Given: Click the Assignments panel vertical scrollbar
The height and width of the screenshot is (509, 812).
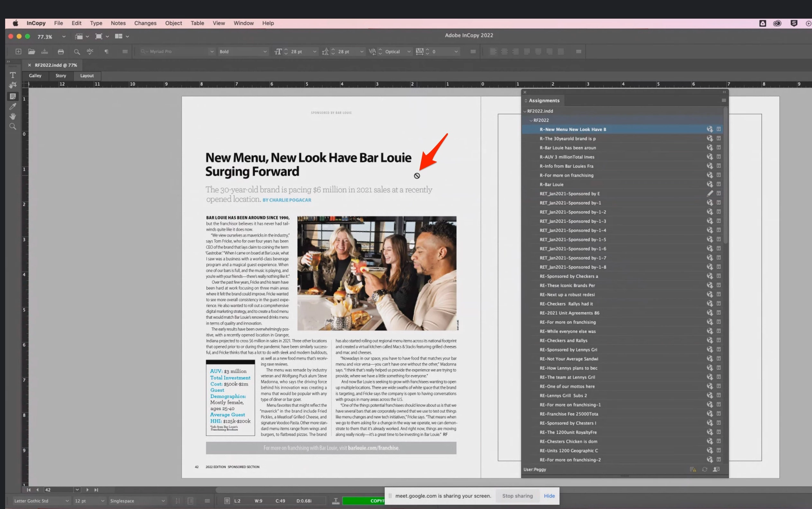Looking at the screenshot, I should click(726, 175).
